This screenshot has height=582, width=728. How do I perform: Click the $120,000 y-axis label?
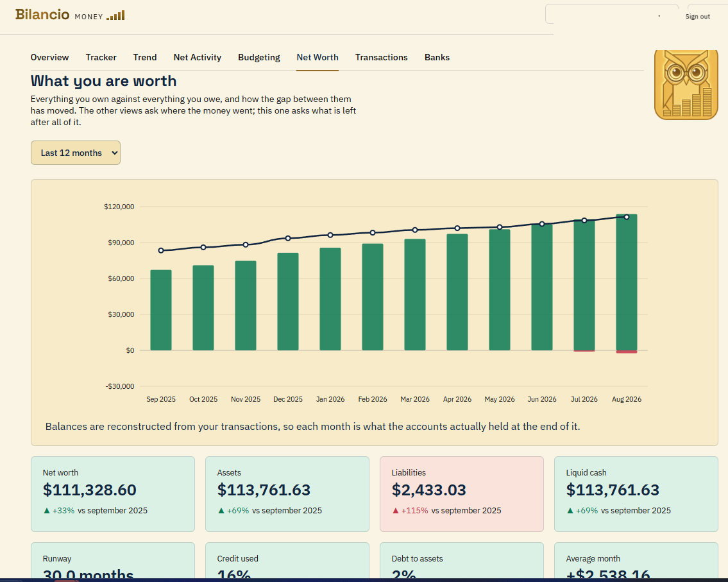pos(119,207)
